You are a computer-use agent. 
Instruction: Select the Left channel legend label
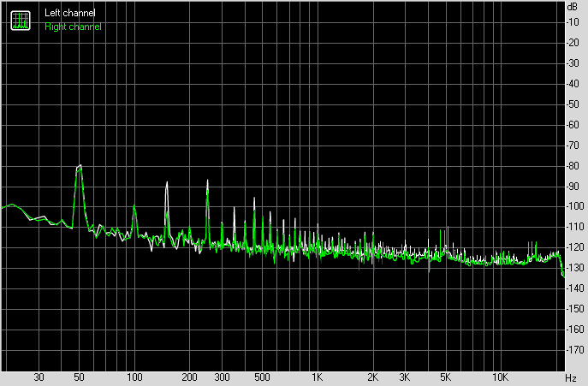click(69, 13)
